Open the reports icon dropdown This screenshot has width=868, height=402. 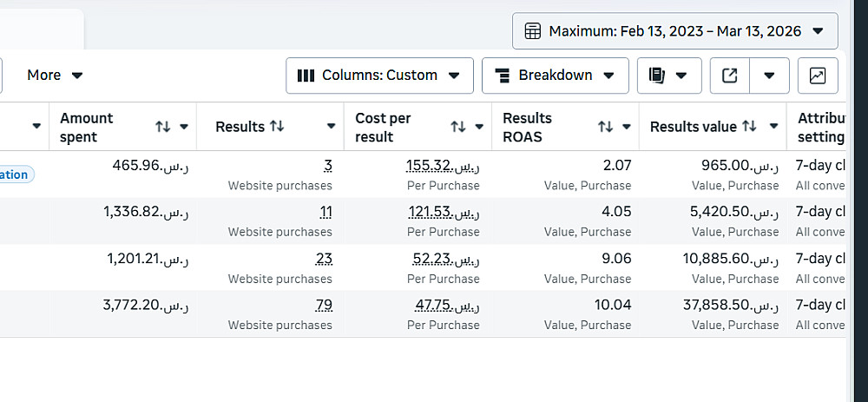click(x=668, y=76)
